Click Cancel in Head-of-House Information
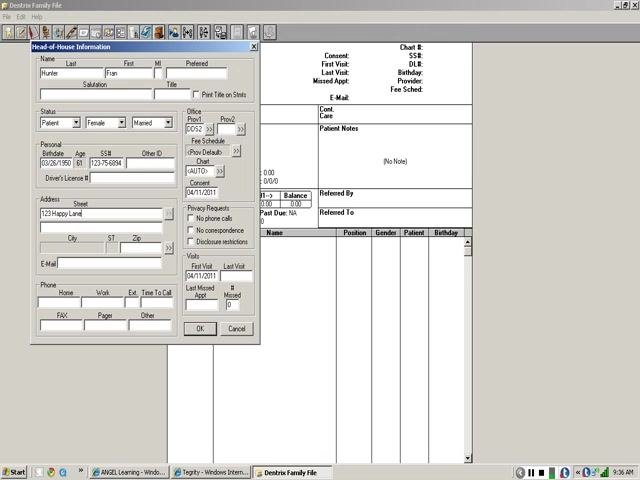Viewport: 640px width, 480px height. (237, 329)
